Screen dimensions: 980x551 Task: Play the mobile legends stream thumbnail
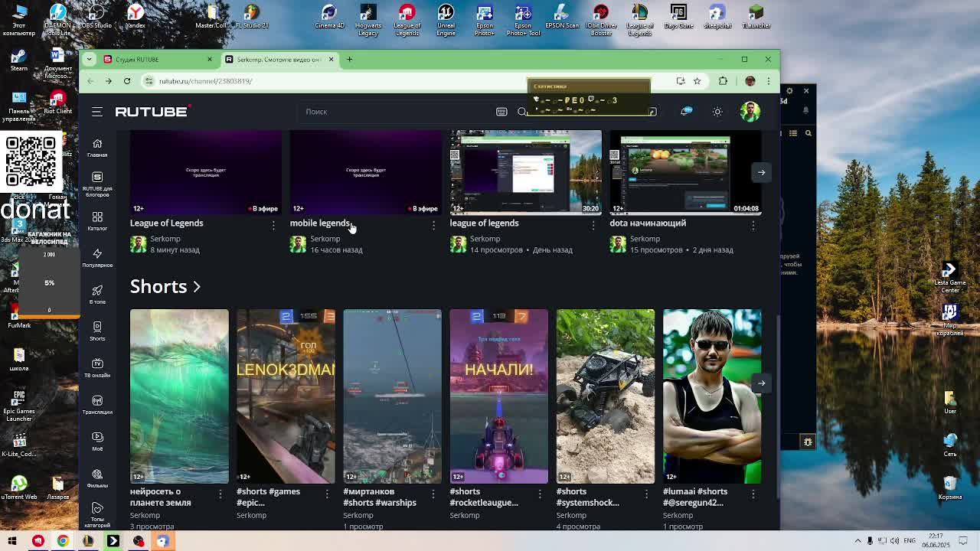(365, 172)
